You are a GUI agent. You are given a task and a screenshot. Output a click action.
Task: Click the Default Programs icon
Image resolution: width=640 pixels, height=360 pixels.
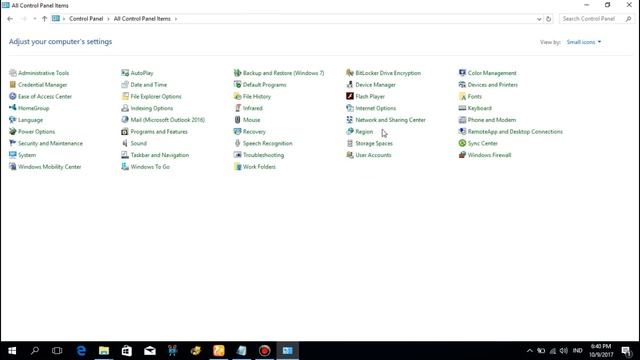tap(238, 85)
